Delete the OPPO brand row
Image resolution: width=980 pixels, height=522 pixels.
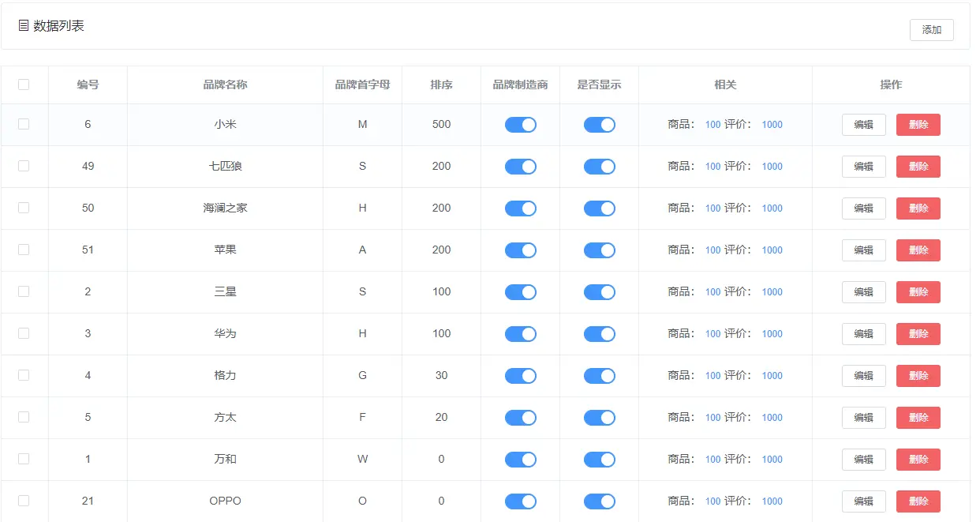pyautogui.click(x=918, y=501)
